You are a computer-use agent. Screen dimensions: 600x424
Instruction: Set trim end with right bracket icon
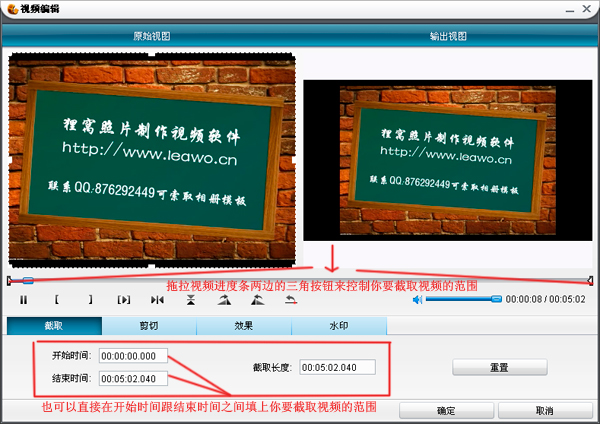(90, 300)
